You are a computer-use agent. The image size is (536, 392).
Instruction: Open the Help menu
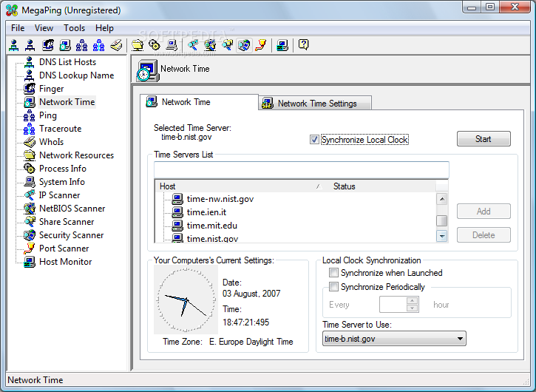click(x=104, y=28)
